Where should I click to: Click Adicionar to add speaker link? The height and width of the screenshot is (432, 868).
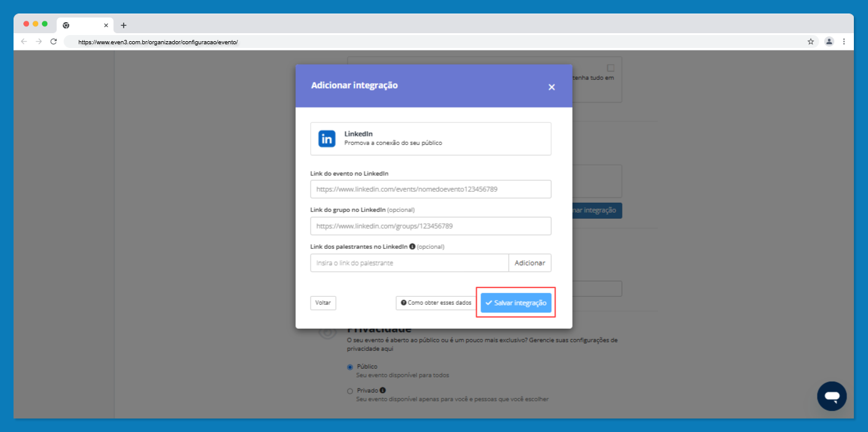pyautogui.click(x=530, y=263)
